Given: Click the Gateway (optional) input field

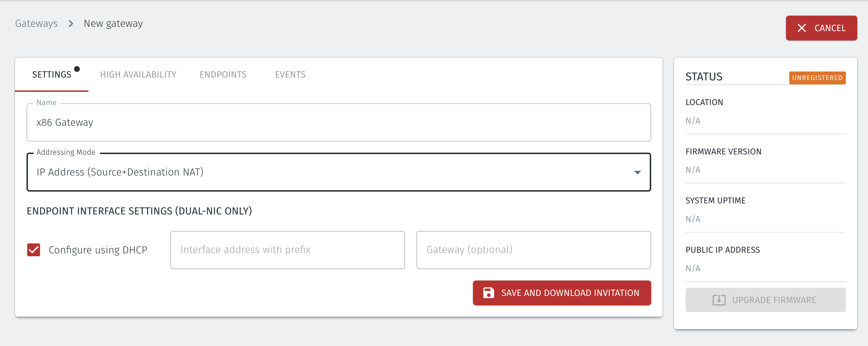Looking at the screenshot, I should point(533,250).
